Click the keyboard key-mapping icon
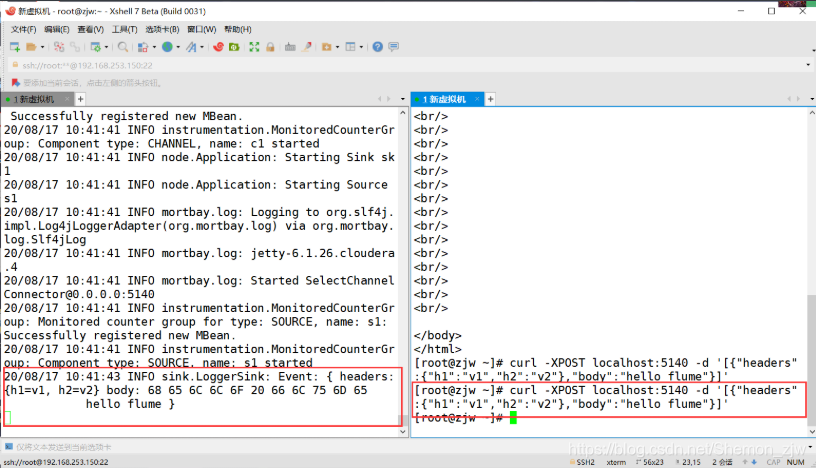 pos(290,47)
